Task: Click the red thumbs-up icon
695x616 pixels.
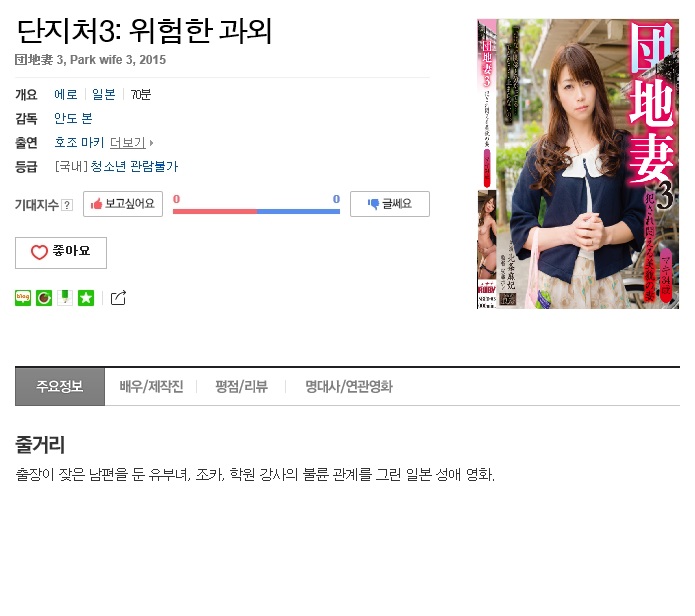Action: (x=96, y=204)
